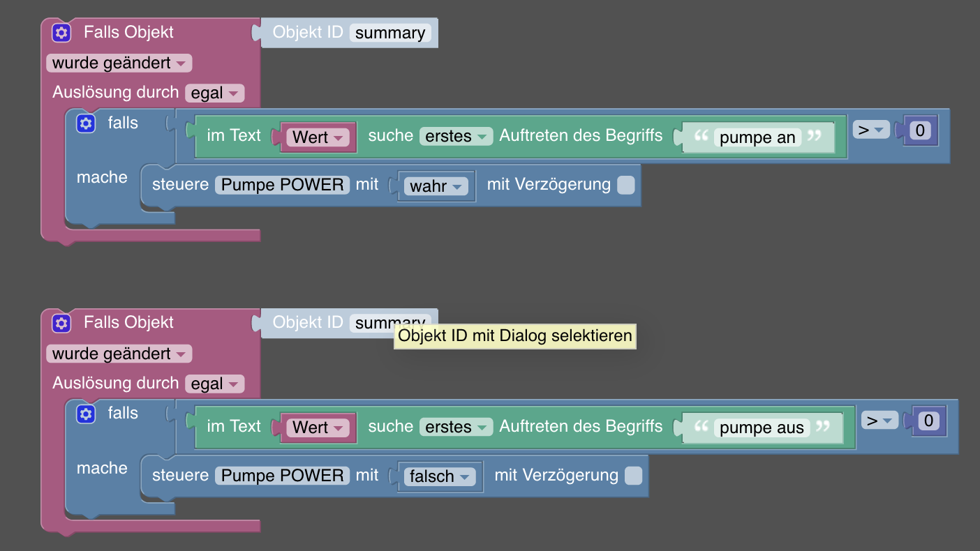
Task: Select 'Pumpe POWER' object in 'falsch' block
Action: [x=283, y=476]
